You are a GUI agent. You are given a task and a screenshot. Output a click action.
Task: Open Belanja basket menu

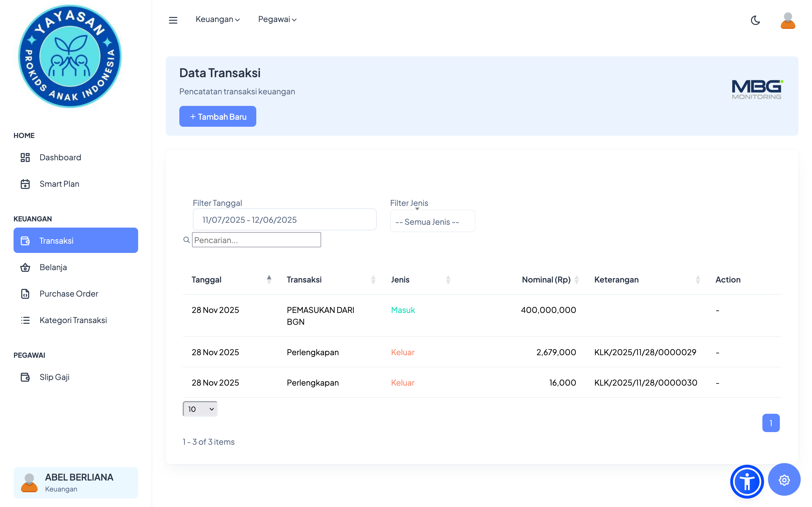(53, 267)
